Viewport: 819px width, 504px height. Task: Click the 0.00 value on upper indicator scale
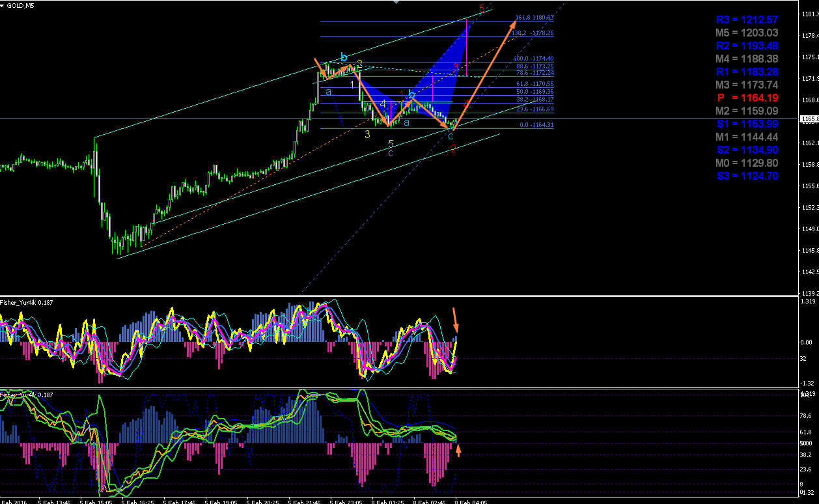(x=807, y=342)
